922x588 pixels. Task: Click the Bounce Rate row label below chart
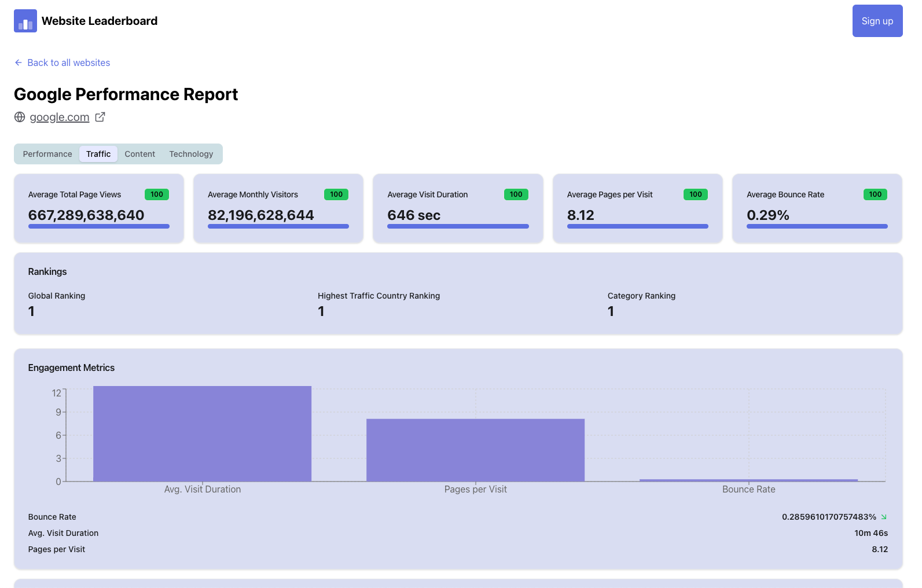point(52,517)
